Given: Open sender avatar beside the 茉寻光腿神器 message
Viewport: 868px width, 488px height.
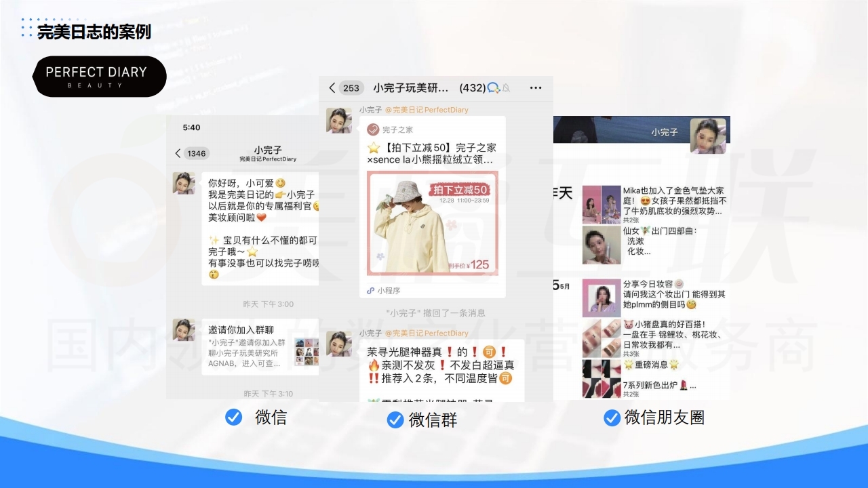Looking at the screenshot, I should click(339, 344).
